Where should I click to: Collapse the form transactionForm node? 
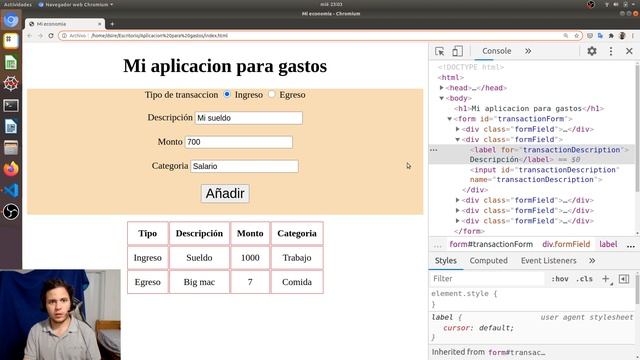click(x=450, y=119)
